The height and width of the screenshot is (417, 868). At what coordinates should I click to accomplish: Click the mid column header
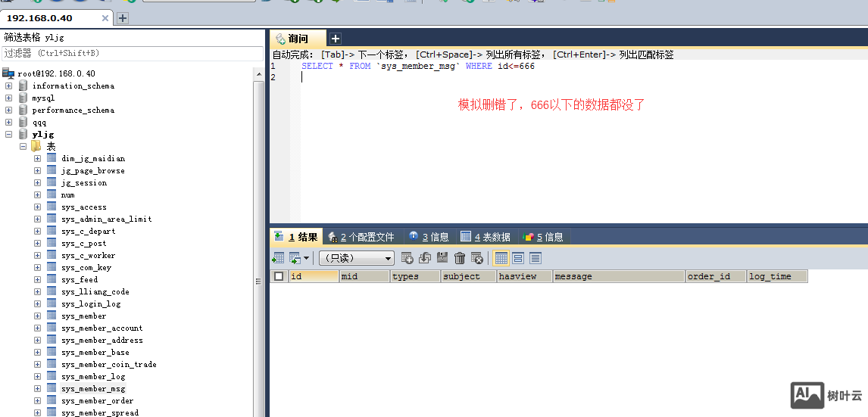(x=364, y=276)
